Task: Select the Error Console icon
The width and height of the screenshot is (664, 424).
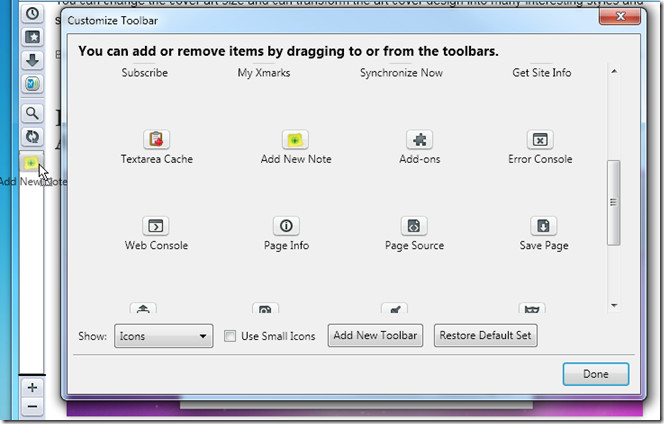Action: pos(540,139)
